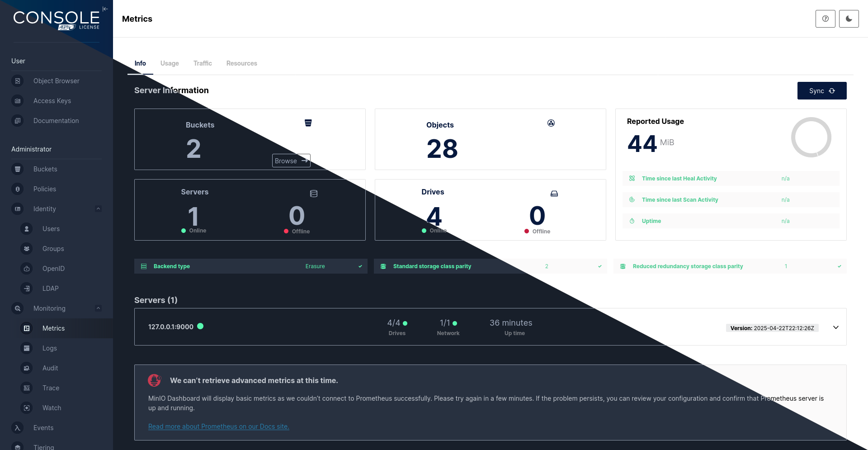Click the 36 minutes Up time value
The image size is (868, 450).
click(x=511, y=323)
